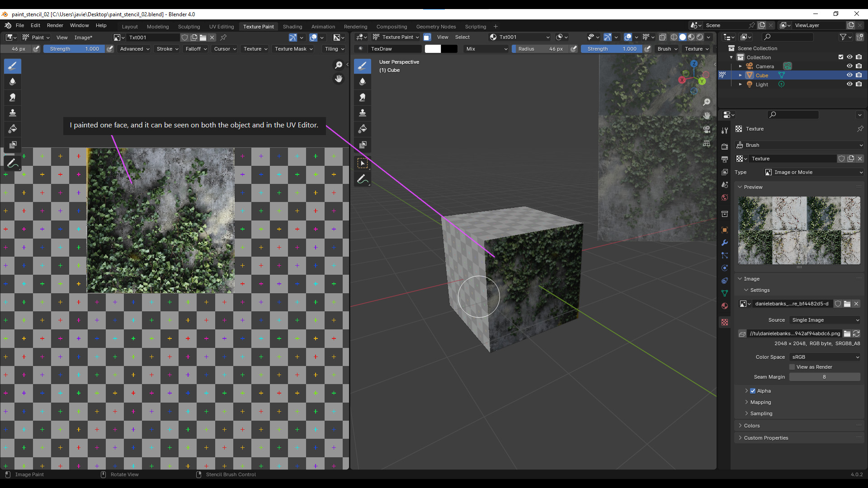Open the sRGB color space dropdown
This screenshot has height=488, width=868.
825,357
